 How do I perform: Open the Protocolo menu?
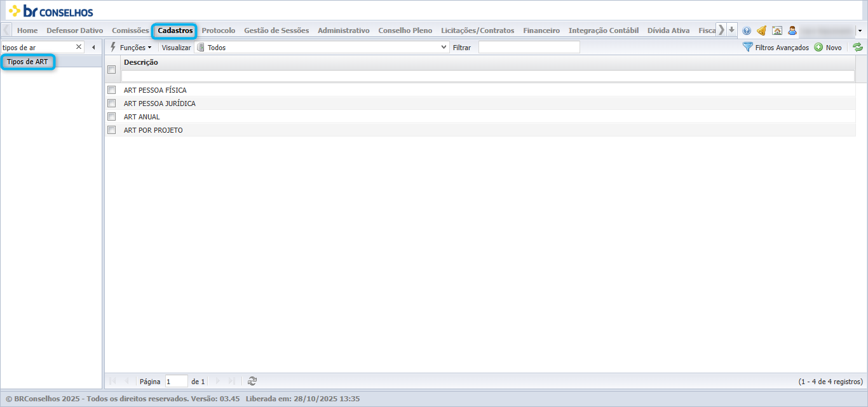tap(219, 30)
